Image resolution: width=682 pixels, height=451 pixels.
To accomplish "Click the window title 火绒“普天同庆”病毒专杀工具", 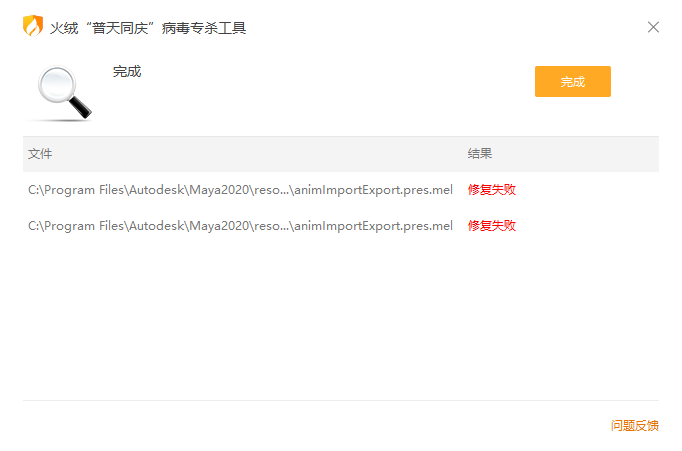I will coord(148,28).
